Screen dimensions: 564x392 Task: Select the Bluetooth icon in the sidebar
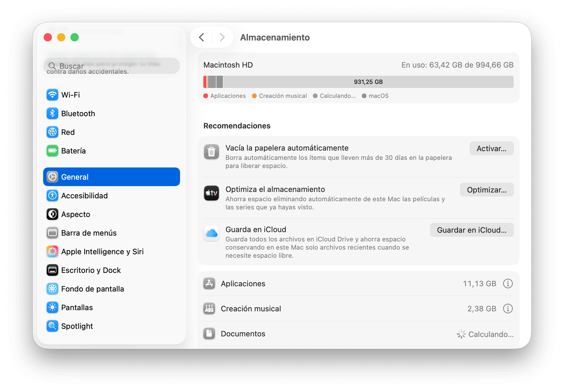52,113
